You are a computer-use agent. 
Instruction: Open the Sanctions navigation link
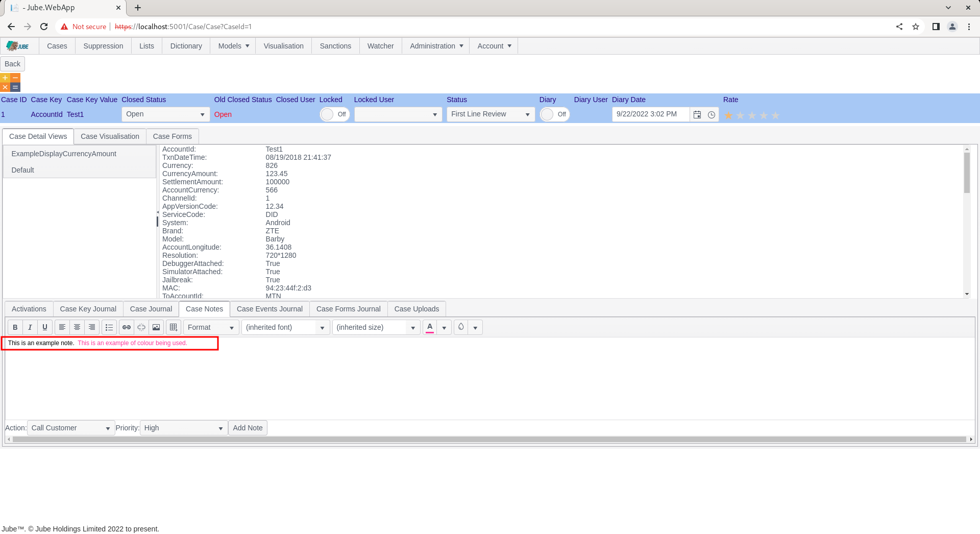335,46
